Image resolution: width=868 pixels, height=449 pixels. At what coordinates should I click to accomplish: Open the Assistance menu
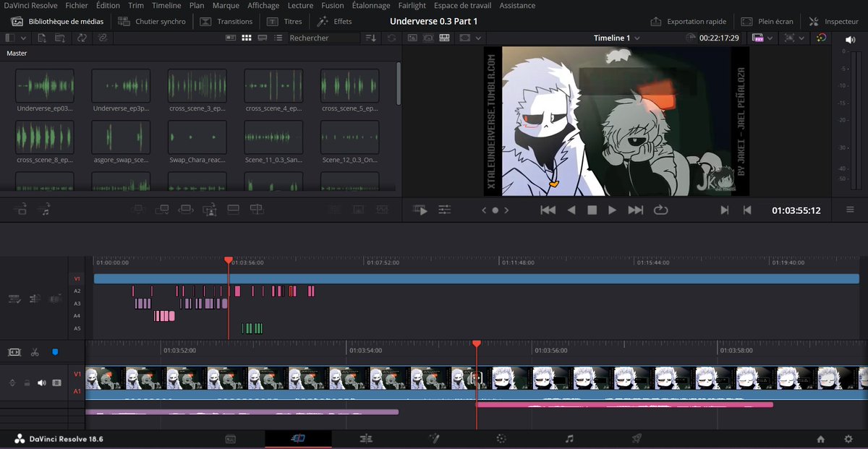coord(517,6)
